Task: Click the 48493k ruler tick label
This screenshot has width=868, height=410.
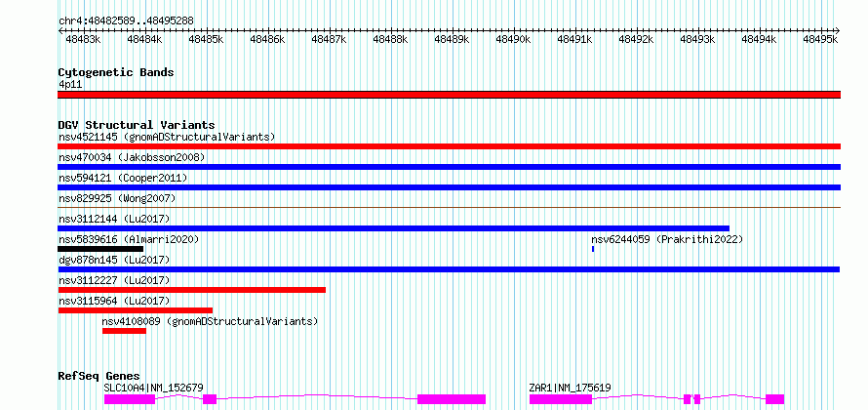Action: (697, 39)
